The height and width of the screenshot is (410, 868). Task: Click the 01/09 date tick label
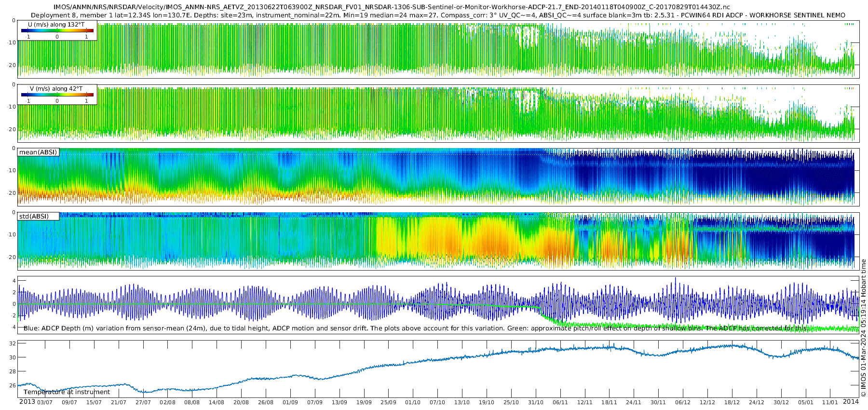coord(290,402)
